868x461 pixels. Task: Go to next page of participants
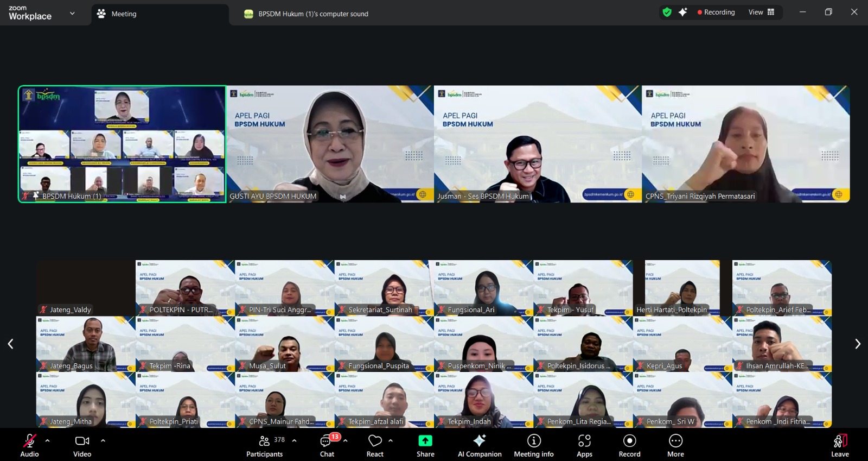pyautogui.click(x=858, y=344)
